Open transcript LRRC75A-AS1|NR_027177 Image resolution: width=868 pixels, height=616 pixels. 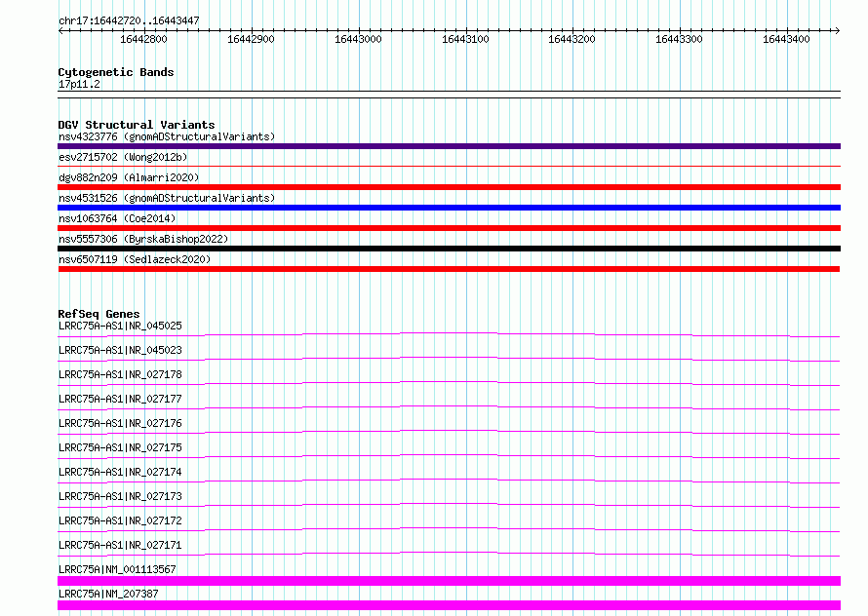[120, 399]
